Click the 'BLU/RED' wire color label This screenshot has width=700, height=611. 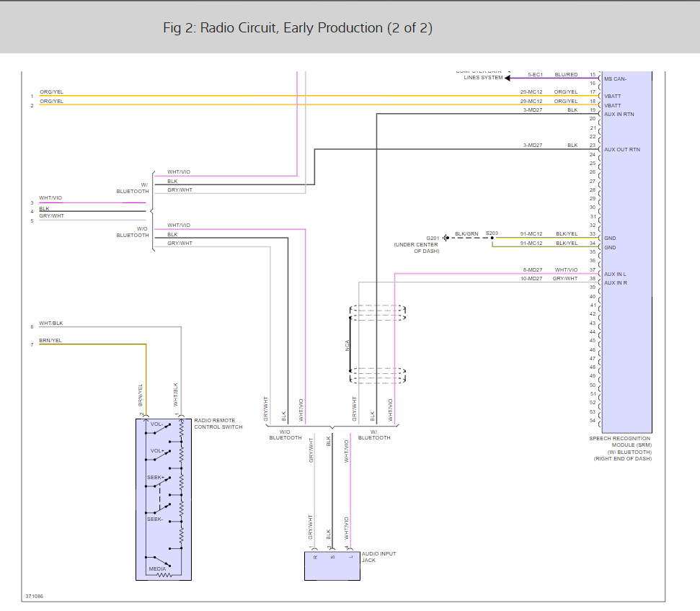tap(566, 74)
